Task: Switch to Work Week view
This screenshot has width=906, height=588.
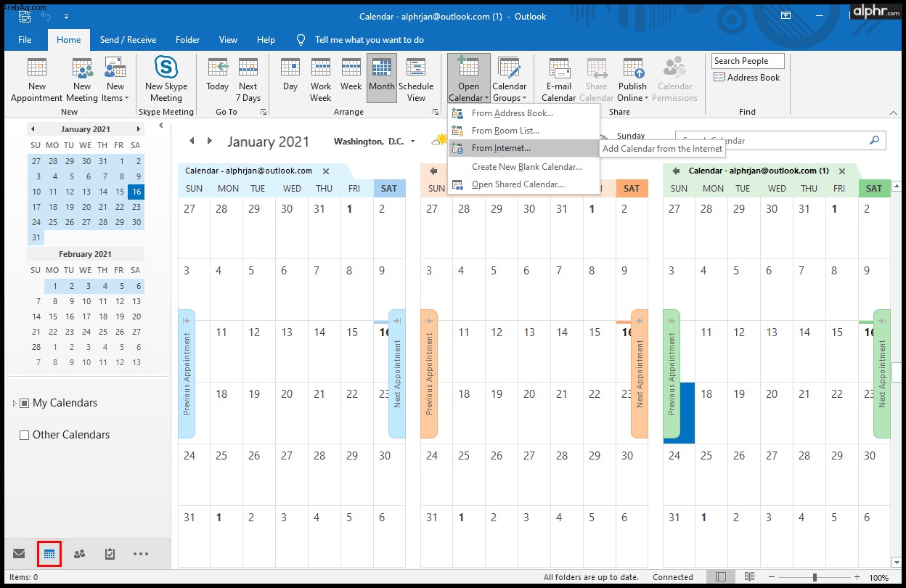Action: [x=321, y=80]
